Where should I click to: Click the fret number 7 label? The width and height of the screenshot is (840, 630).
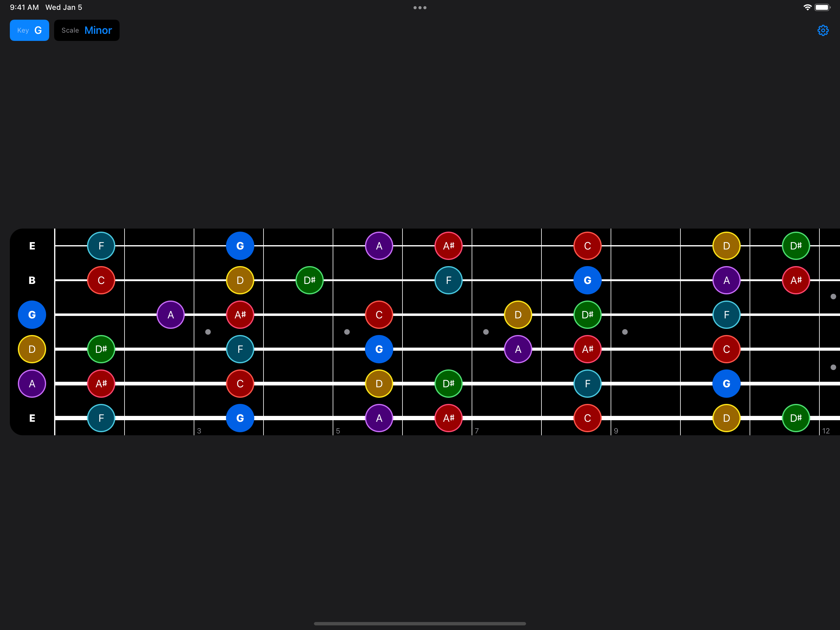[477, 431]
